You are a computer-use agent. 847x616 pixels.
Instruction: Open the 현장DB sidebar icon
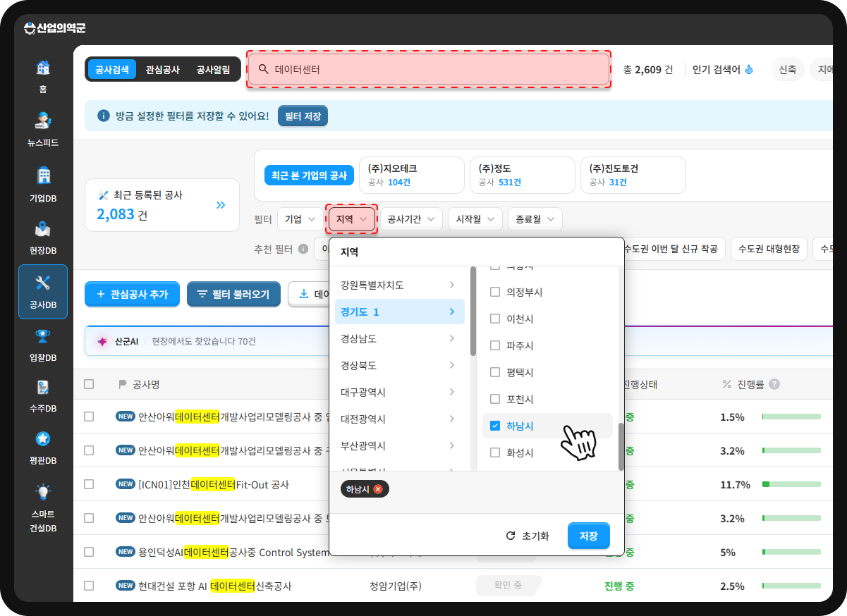click(43, 229)
